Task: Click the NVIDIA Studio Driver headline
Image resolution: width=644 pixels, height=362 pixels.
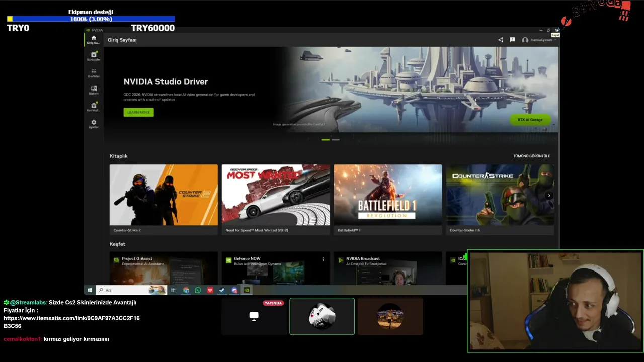Action: [x=166, y=81]
